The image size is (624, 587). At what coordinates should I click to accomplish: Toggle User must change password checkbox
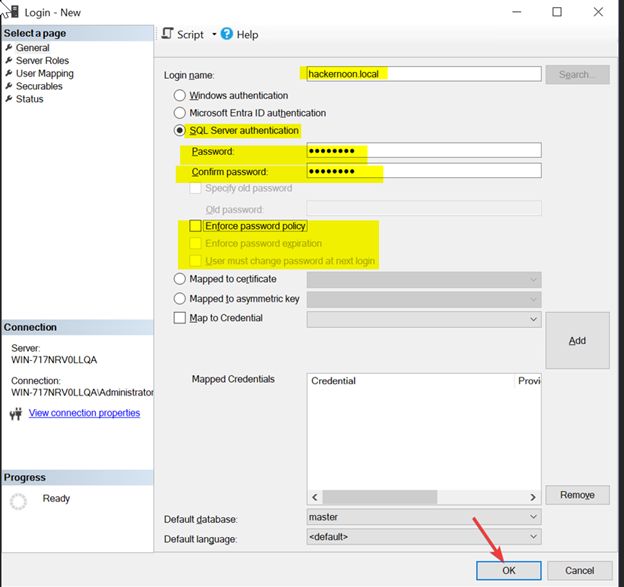point(195,261)
